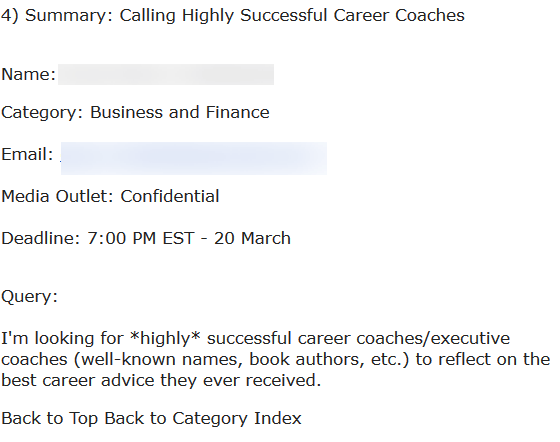Open the Back to Category Index link
The width and height of the screenshot is (560, 442).
click(202, 418)
